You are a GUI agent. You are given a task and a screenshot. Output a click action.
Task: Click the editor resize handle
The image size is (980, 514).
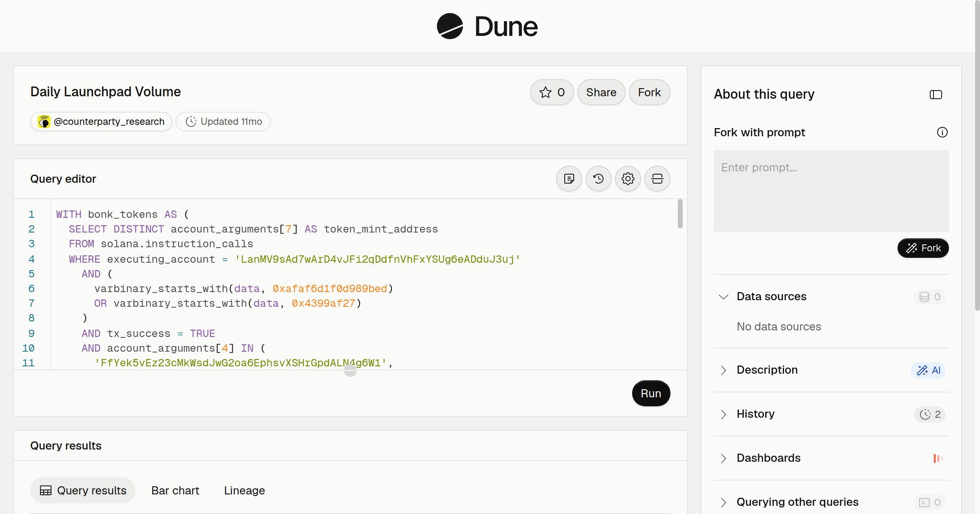(350, 370)
